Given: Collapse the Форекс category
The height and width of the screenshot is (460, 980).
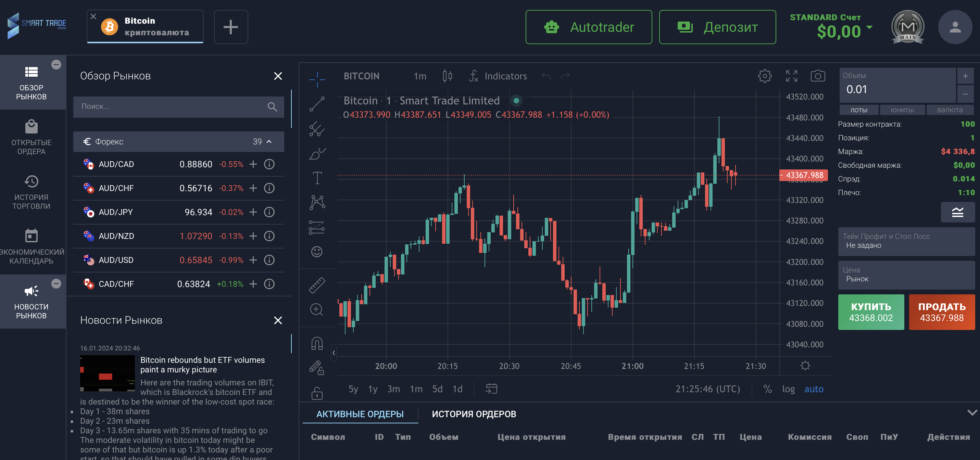Looking at the screenshot, I should (x=178, y=141).
